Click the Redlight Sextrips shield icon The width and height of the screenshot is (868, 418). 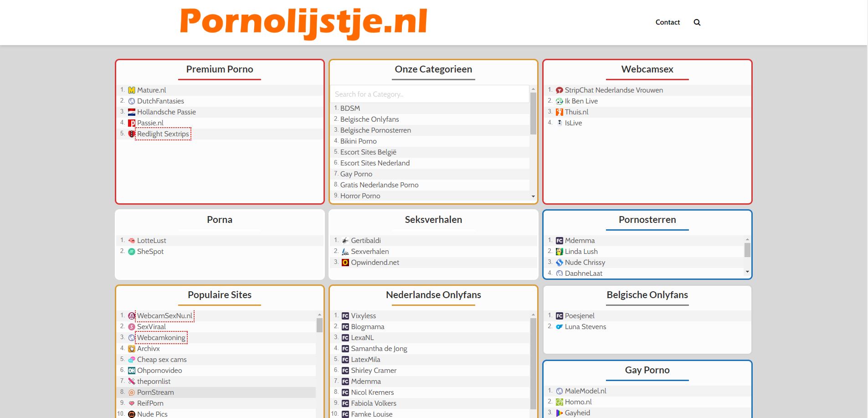132,134
